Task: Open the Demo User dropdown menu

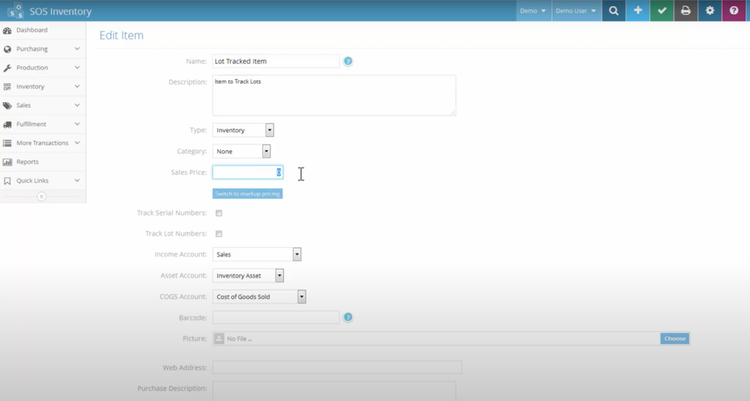Action: point(576,10)
